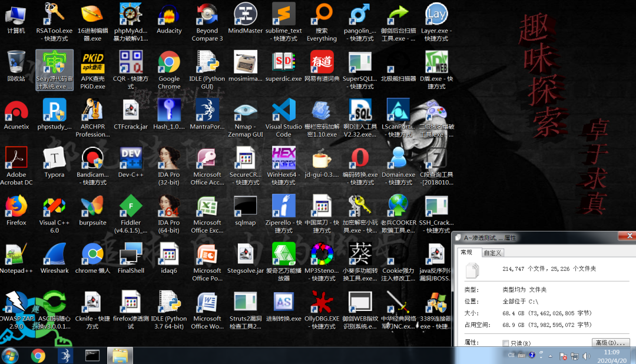Select the Adobe Acrobat DC icon
This screenshot has height=364, width=636.
[16, 166]
